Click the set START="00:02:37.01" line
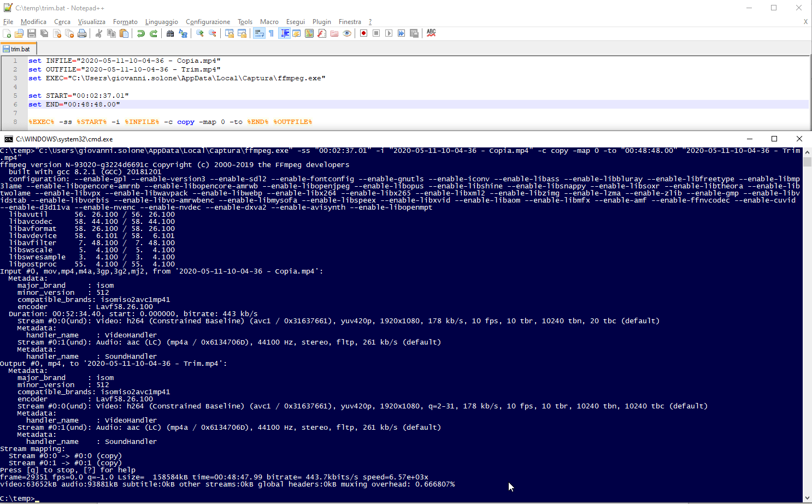The width and height of the screenshot is (812, 504). [x=79, y=96]
